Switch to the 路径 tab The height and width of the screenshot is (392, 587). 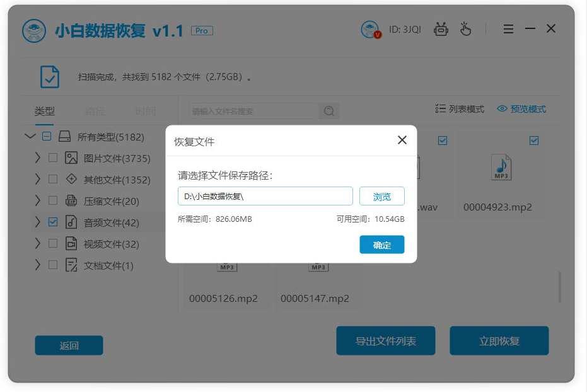click(x=95, y=111)
